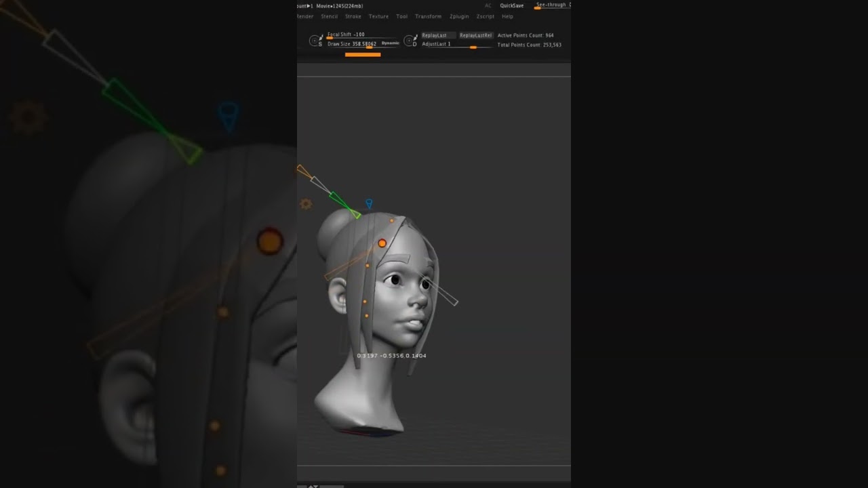Click the gizmo gear settings icon
The image size is (868, 488).
[306, 203]
